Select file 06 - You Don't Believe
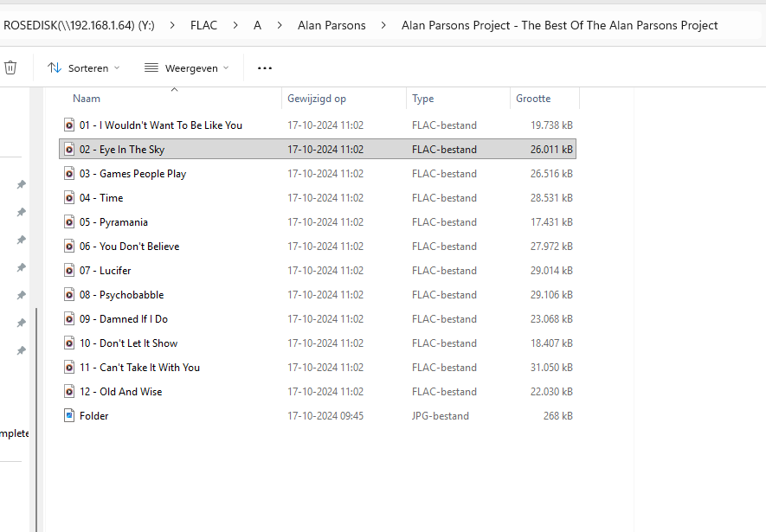 point(130,247)
